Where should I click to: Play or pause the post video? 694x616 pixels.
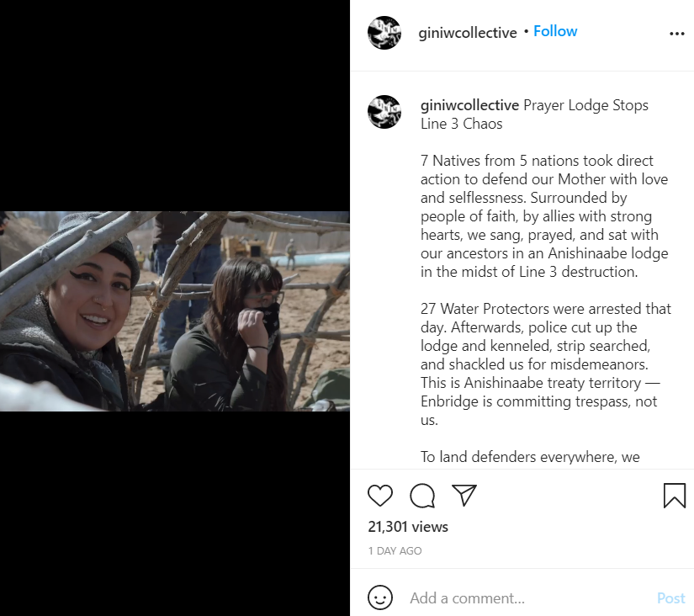(x=175, y=311)
